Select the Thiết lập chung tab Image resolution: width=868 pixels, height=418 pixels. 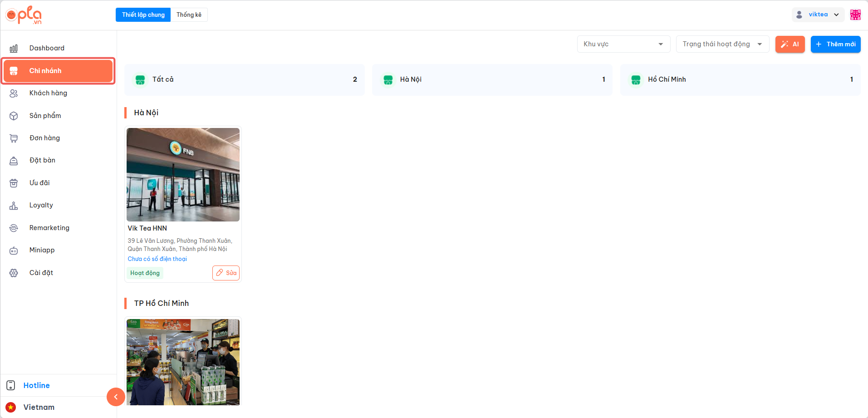(143, 15)
